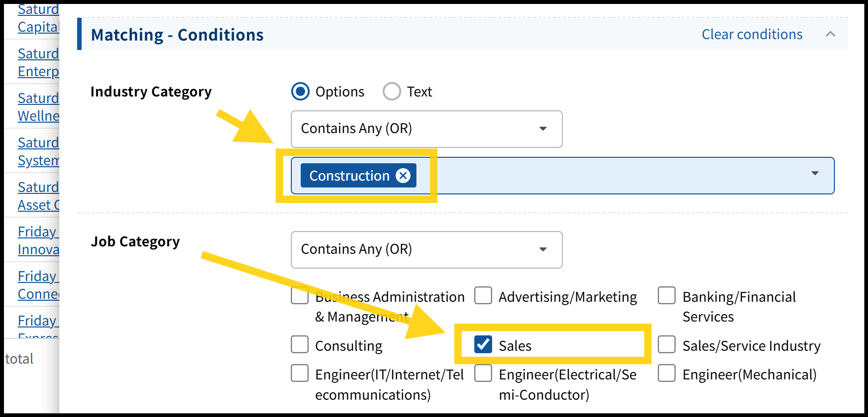Select the Text radio button
This screenshot has height=417, width=868.
pos(392,92)
